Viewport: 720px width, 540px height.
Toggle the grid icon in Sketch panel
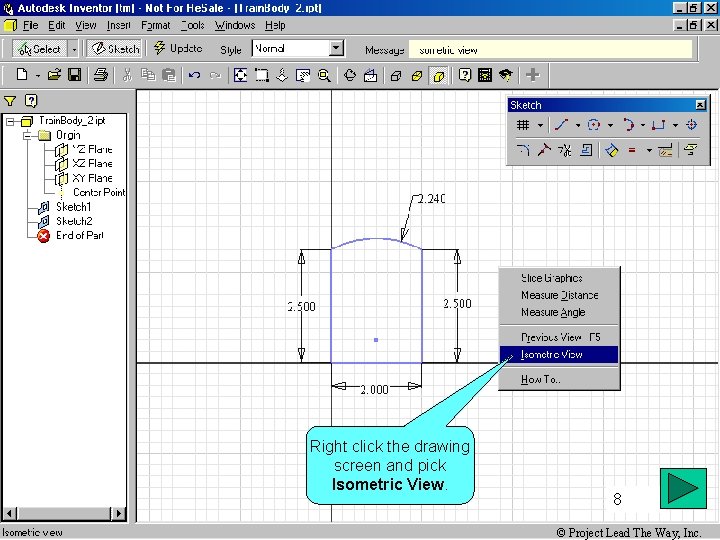point(523,125)
